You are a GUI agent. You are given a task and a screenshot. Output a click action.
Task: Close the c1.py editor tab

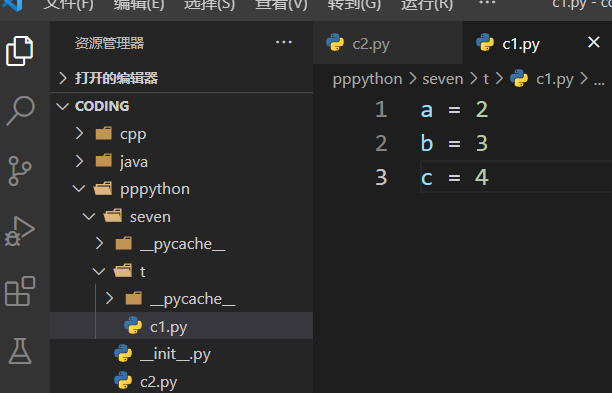594,42
